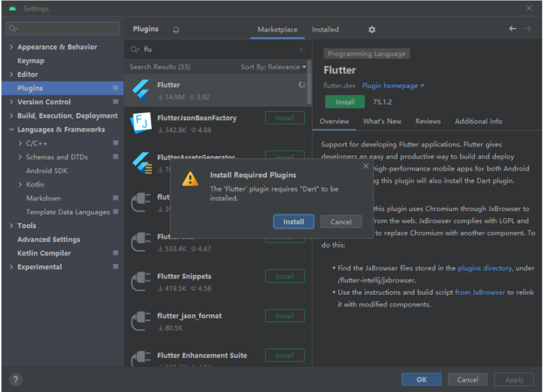This screenshot has width=545, height=392.
Task: Click the plugin search field containing 'flu'
Action: point(218,49)
